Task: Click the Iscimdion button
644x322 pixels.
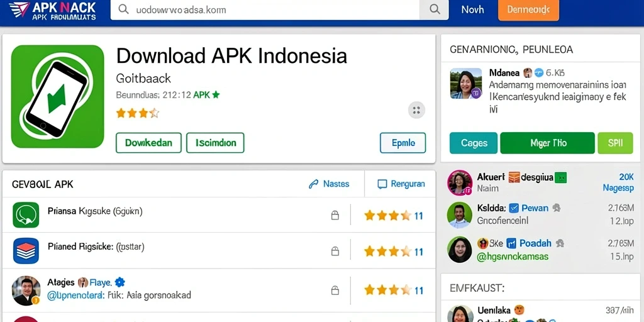Action: [x=215, y=143]
